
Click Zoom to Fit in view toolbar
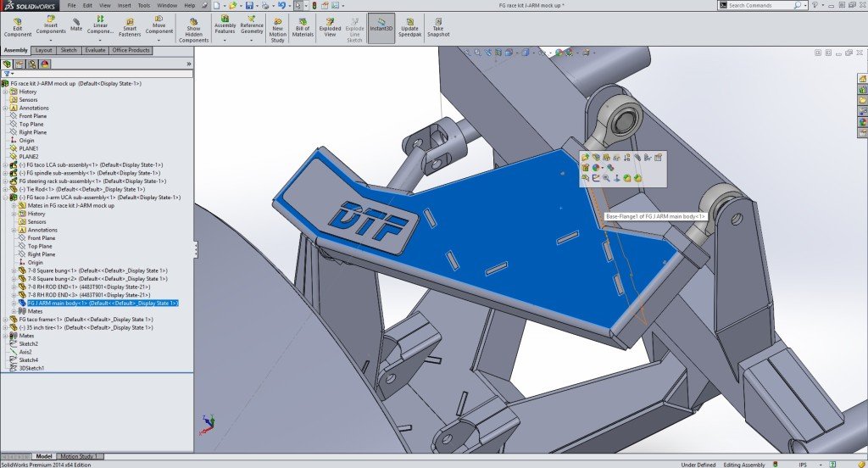pos(467,53)
